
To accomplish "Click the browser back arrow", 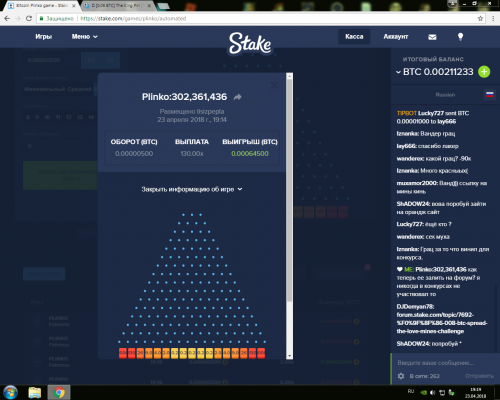I will [x=7, y=18].
